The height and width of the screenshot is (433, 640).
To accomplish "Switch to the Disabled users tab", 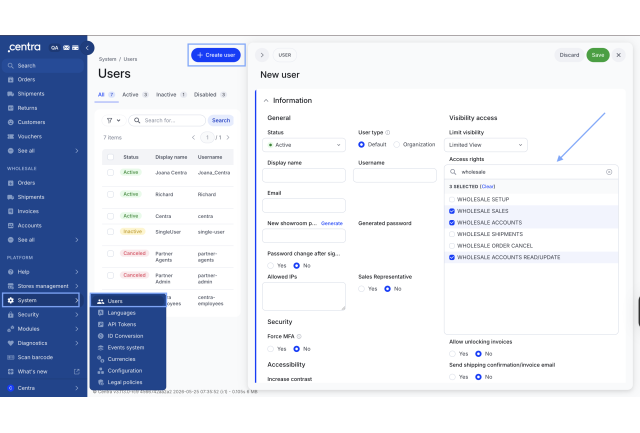I will [x=210, y=95].
